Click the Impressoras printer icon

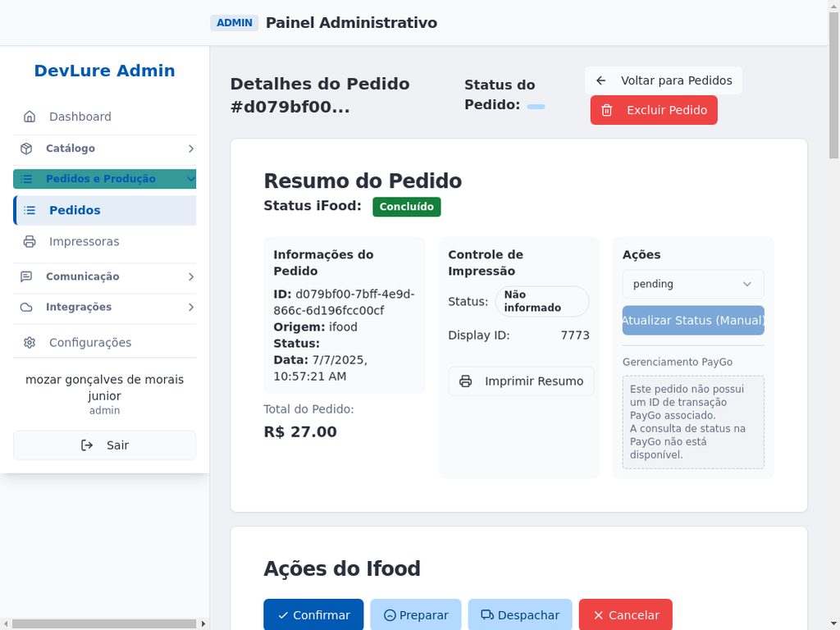coord(30,242)
